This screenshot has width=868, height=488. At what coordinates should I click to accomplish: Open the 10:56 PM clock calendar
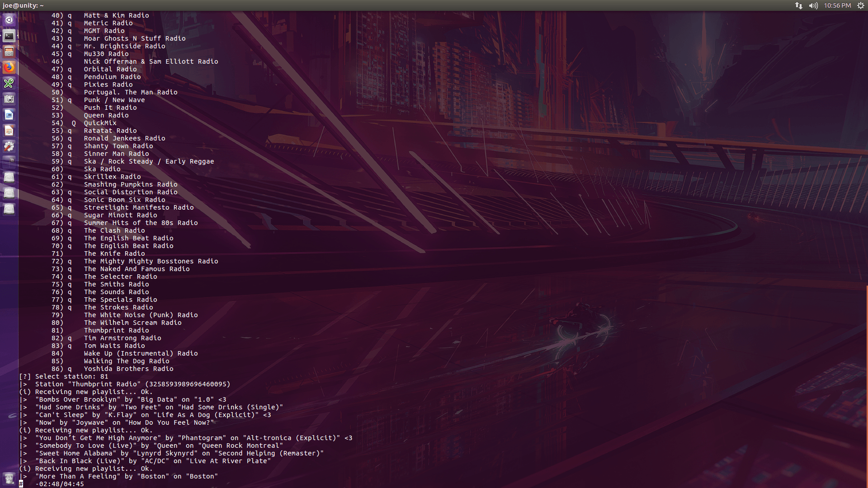(837, 5)
